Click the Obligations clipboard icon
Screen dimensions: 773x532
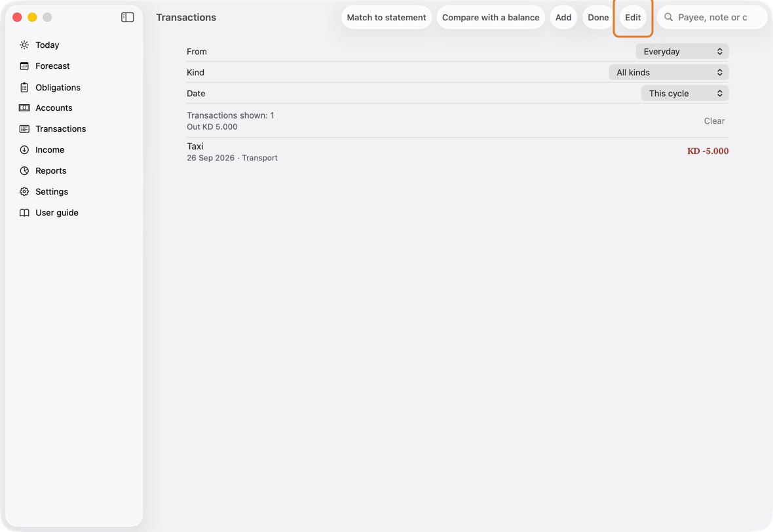[x=24, y=87]
